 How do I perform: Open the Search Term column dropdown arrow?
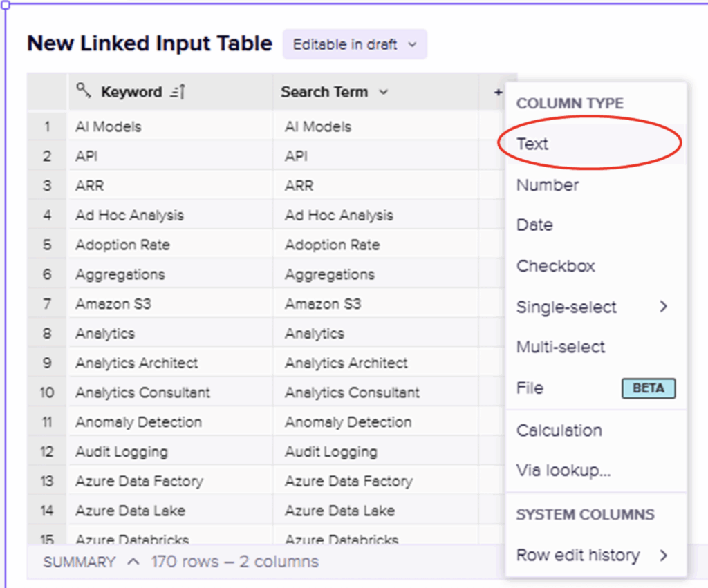[384, 92]
